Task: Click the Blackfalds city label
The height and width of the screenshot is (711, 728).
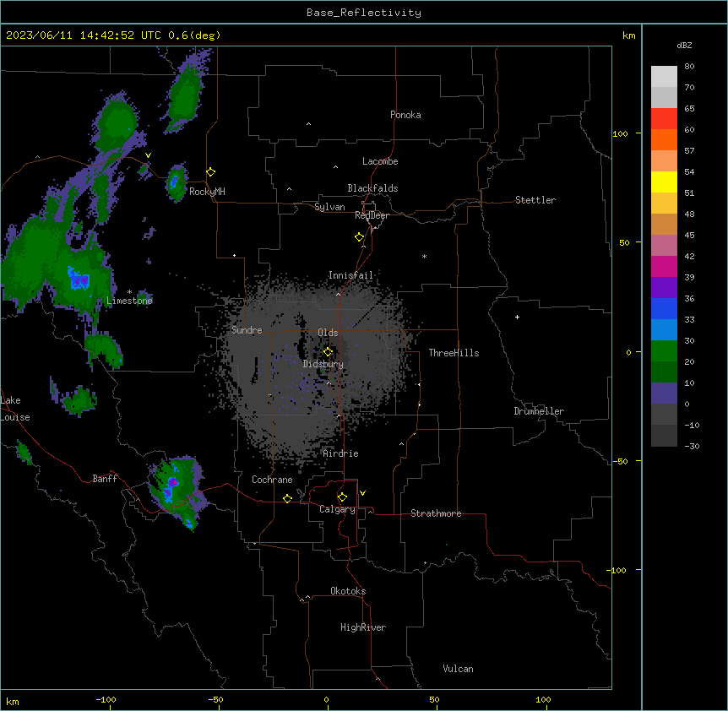Action: 372,188
